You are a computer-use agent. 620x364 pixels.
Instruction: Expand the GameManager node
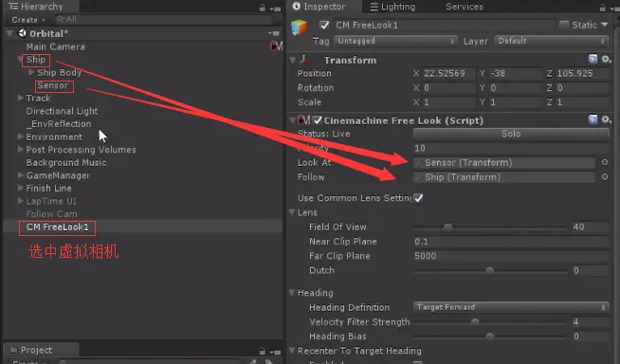click(x=20, y=175)
